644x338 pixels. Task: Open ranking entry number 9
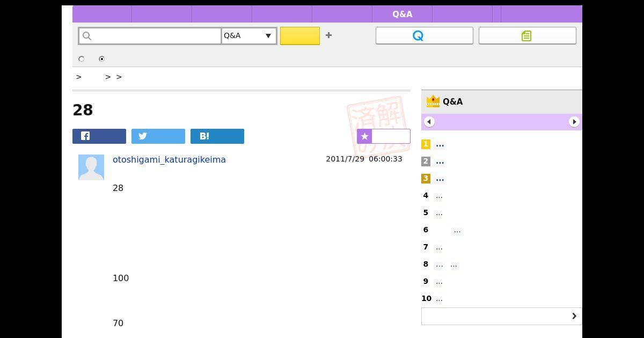(439, 282)
